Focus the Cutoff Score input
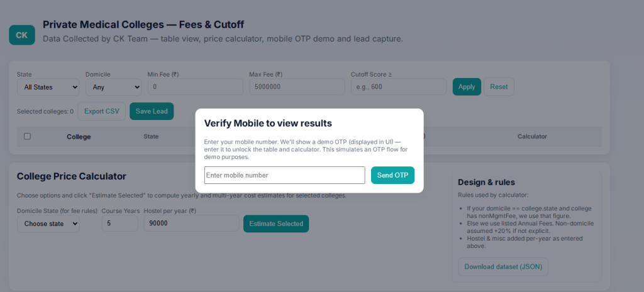Image resolution: width=644 pixels, height=292 pixels. pyautogui.click(x=399, y=87)
